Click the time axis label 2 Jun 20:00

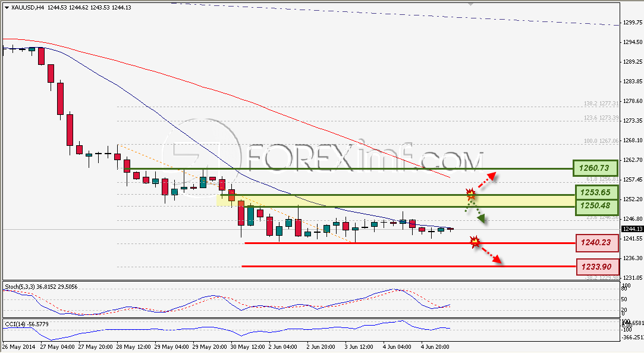[x=321, y=347]
